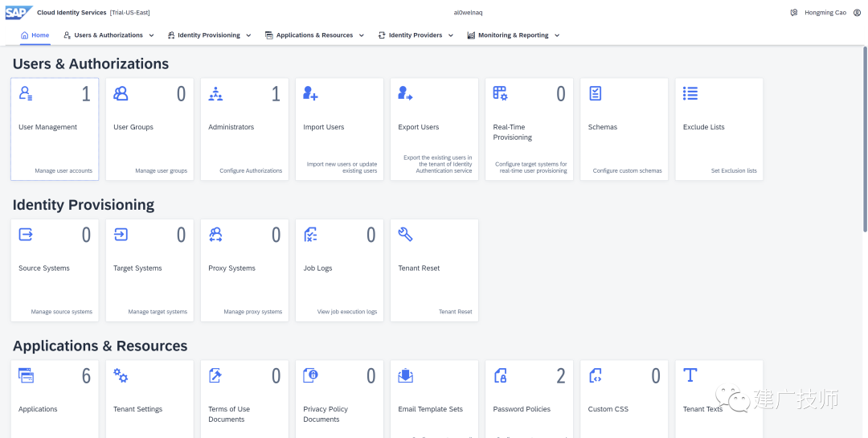Click the page vertical scrollbar
The width and height of the screenshot is (868, 438).
click(x=865, y=138)
